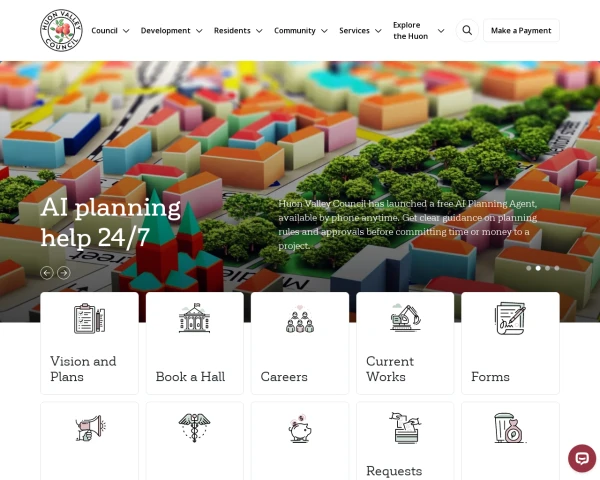Switch to the third carousel dot
Viewport: 600px width, 480px height.
click(548, 268)
